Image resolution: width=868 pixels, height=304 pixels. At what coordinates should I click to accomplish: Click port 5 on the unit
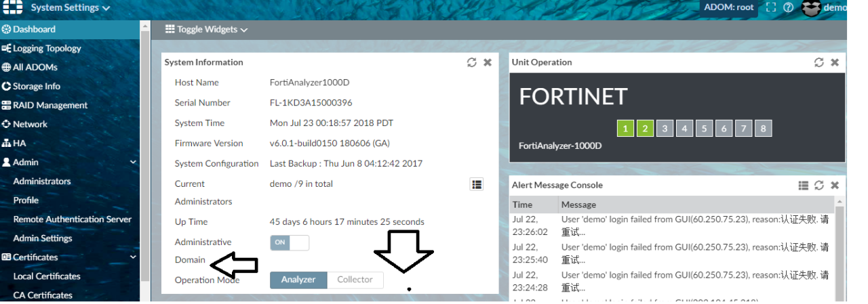(x=704, y=129)
